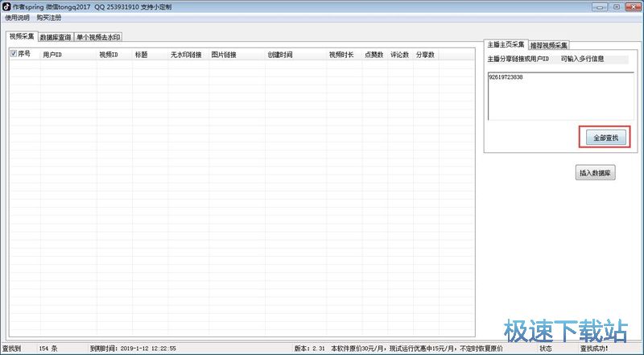644x355 pixels.
Task: Click the 查找成功! status message
Action: click(x=594, y=349)
